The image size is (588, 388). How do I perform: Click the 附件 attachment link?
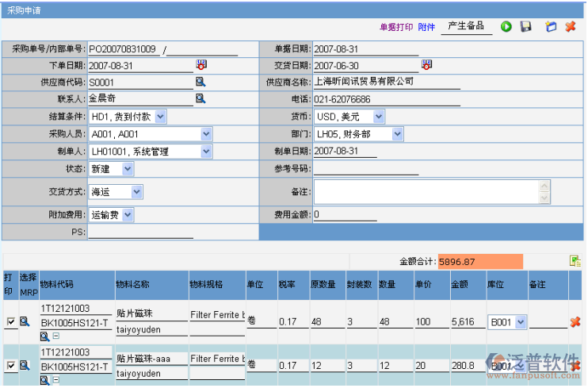426,27
